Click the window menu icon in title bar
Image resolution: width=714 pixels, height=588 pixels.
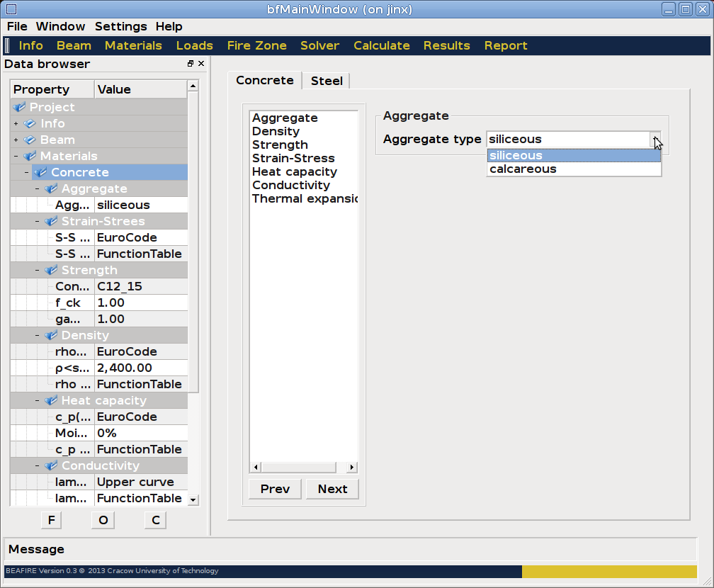pyautogui.click(x=11, y=9)
